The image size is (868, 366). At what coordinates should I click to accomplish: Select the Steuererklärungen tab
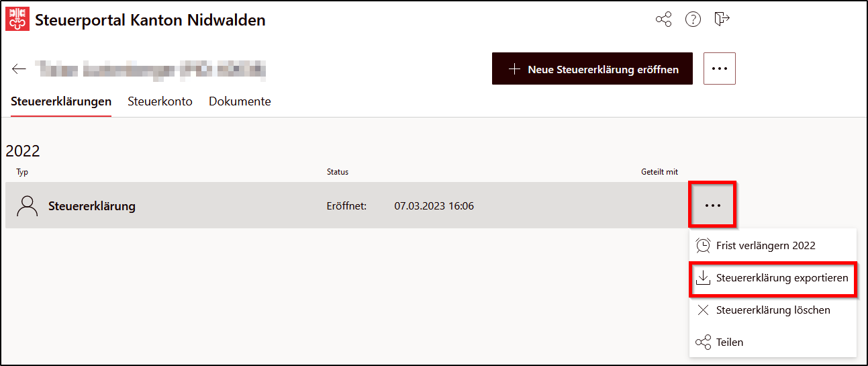61,101
